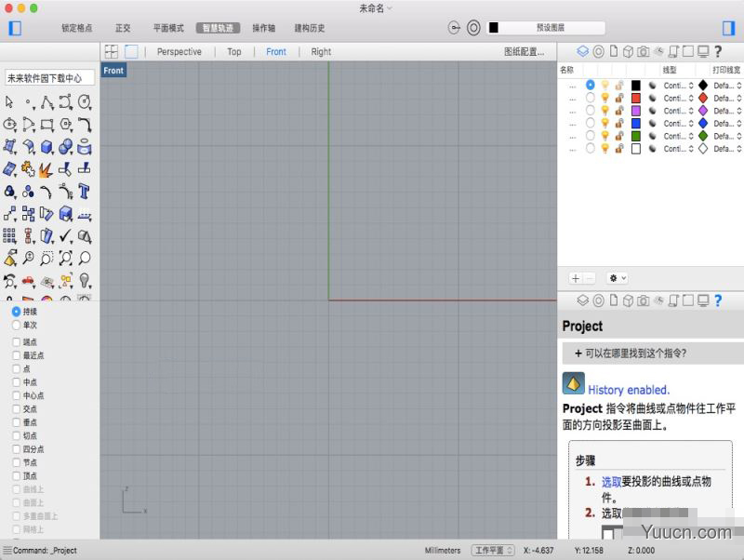Open the Layers panel via the stacked-layers icon
Image resolution: width=744 pixels, height=560 pixels.
click(581, 52)
